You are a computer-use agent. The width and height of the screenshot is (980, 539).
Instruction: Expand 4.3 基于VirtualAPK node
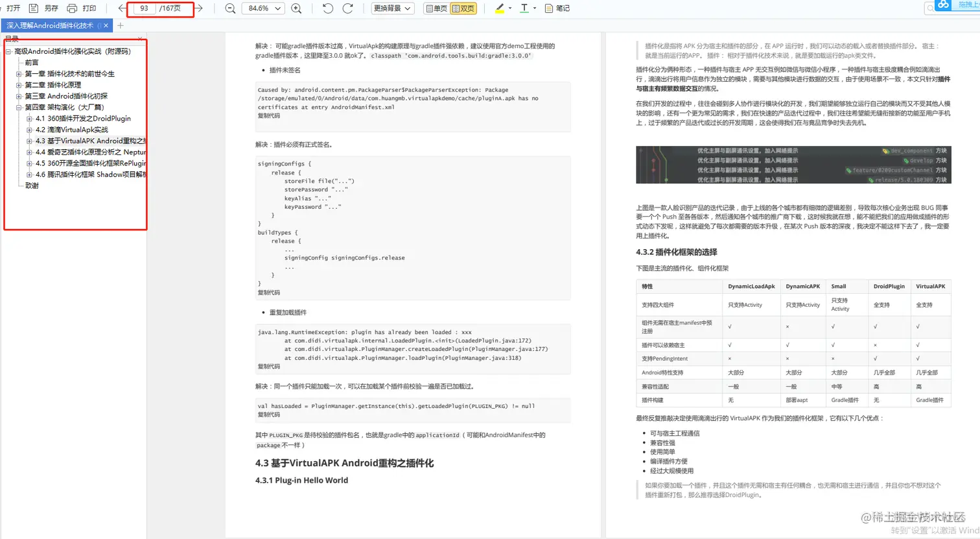click(30, 141)
